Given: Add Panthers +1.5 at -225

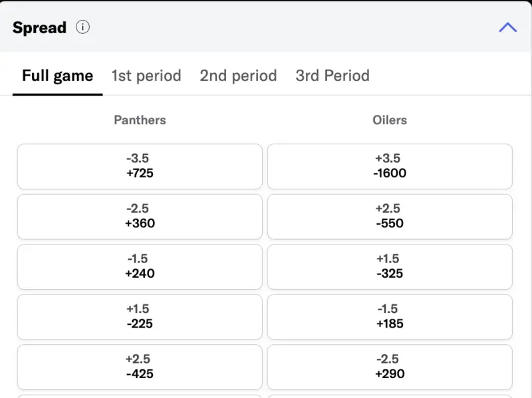Looking at the screenshot, I should [140, 316].
